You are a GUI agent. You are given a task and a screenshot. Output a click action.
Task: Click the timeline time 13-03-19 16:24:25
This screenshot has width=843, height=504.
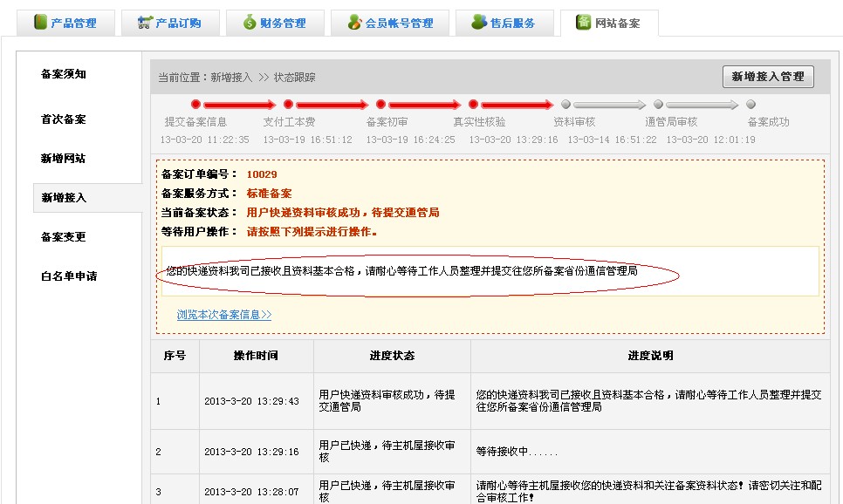coord(411,140)
